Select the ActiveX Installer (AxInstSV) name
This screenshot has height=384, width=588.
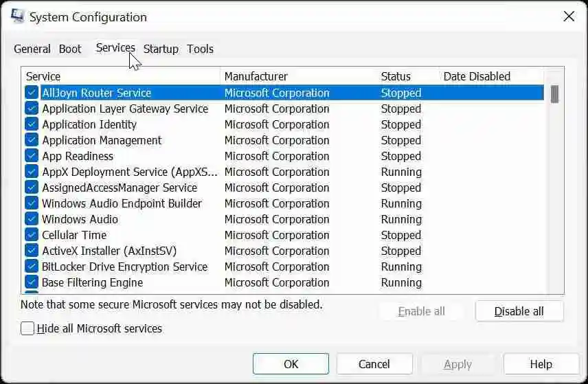pos(109,251)
